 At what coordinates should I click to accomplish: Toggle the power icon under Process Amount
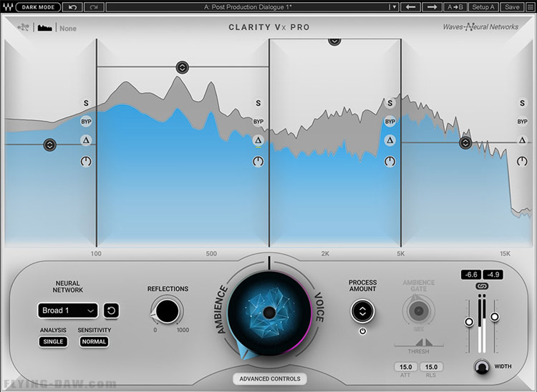363,331
